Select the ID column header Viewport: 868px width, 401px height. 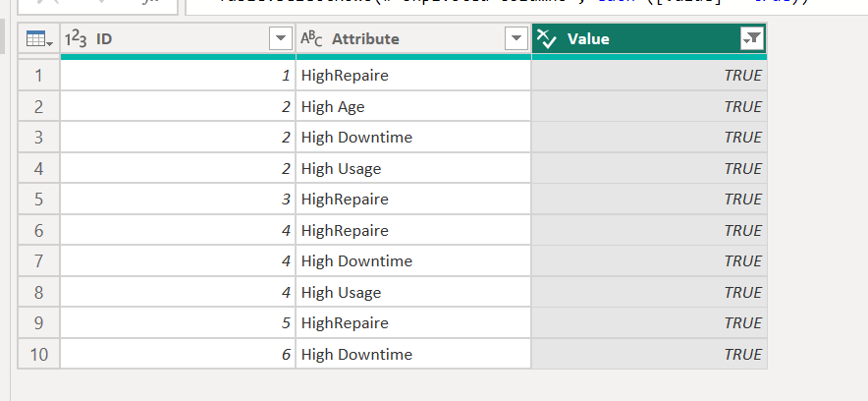pyautogui.click(x=178, y=38)
